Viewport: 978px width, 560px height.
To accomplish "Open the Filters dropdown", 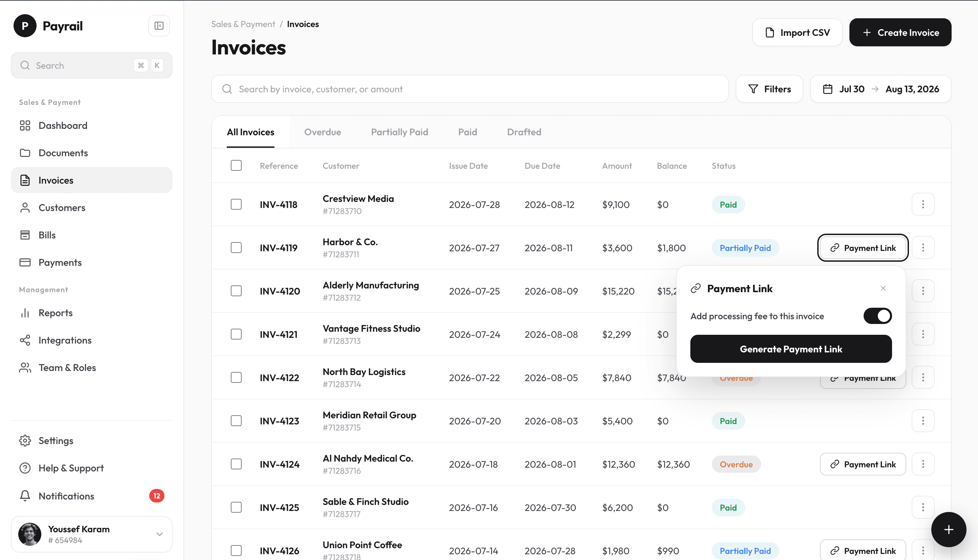I will click(769, 89).
